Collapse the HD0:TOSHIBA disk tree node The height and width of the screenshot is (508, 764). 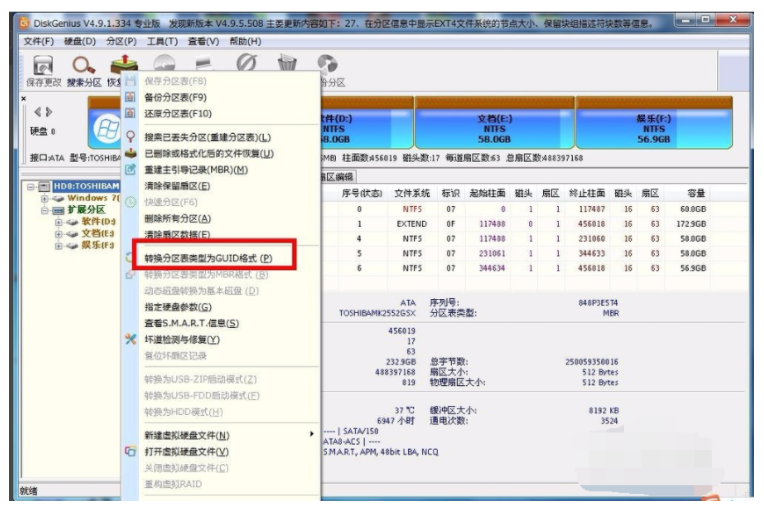click(x=31, y=187)
